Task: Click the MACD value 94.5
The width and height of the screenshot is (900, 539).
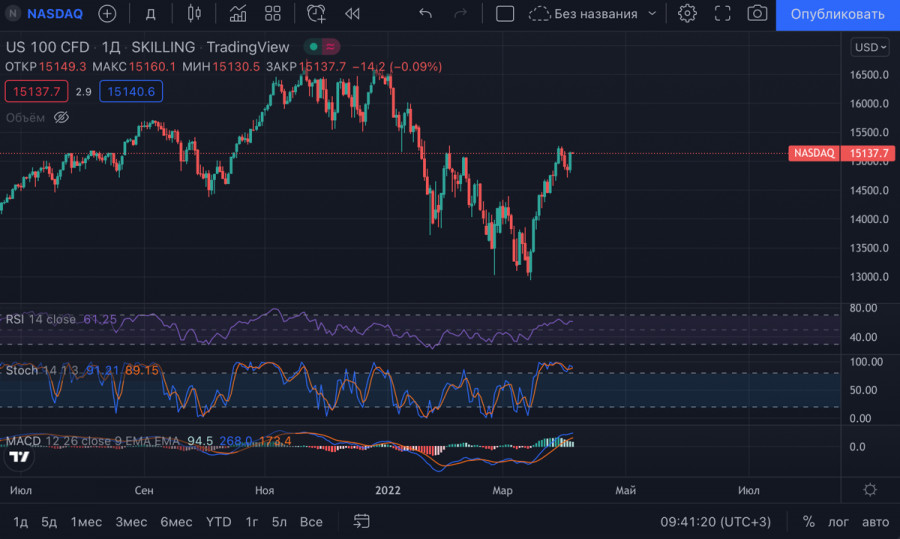Action: pos(200,441)
